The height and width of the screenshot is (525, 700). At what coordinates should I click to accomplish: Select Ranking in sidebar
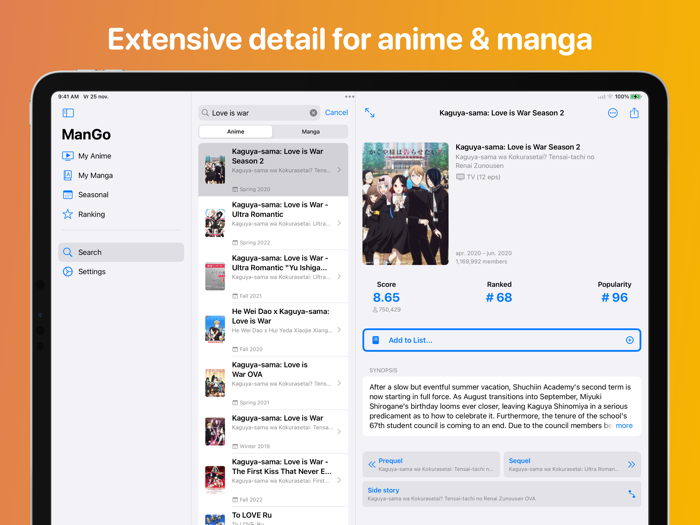[121, 214]
